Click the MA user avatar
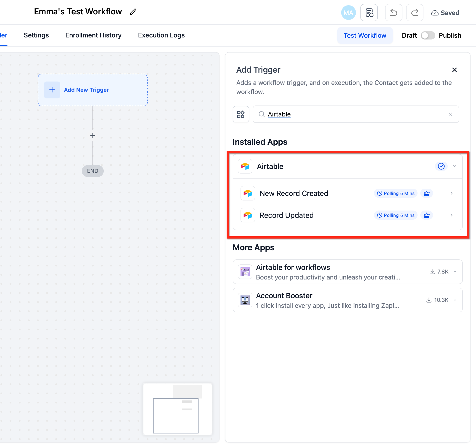The width and height of the screenshot is (476, 448). pyautogui.click(x=348, y=12)
